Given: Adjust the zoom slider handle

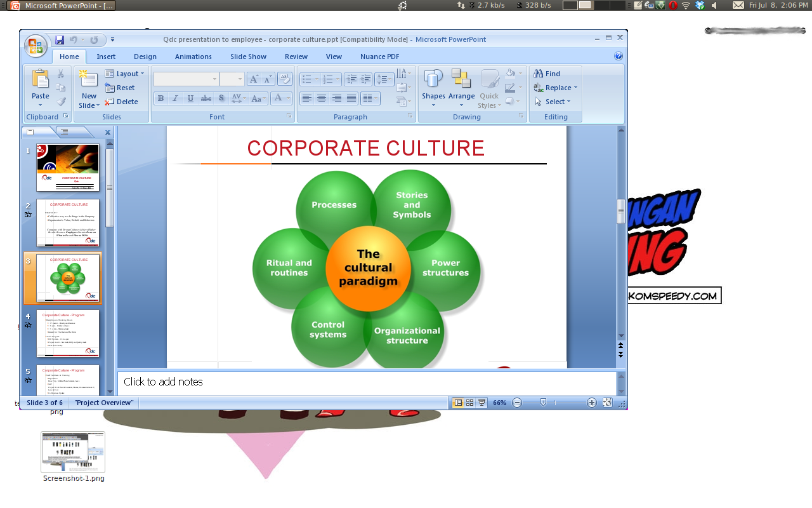Looking at the screenshot, I should pyautogui.click(x=543, y=403).
